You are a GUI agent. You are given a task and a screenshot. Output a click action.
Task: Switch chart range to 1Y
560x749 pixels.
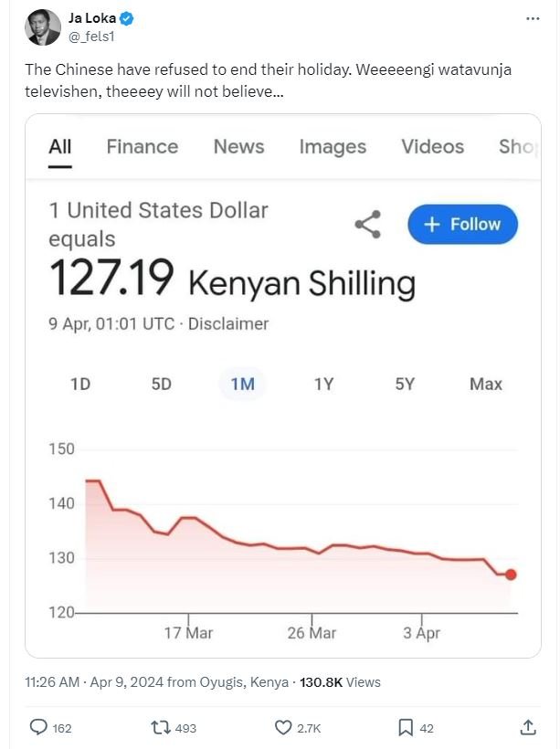(322, 385)
